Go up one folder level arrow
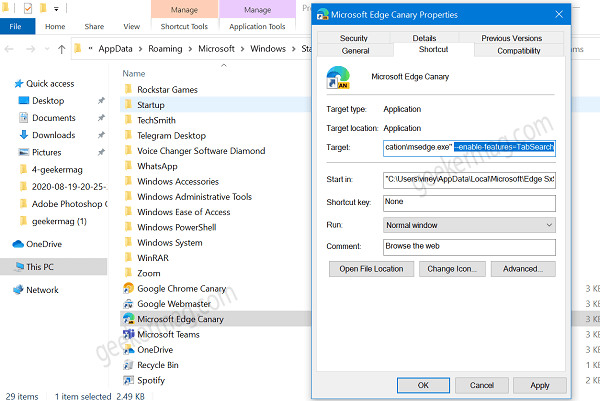 (x=62, y=49)
